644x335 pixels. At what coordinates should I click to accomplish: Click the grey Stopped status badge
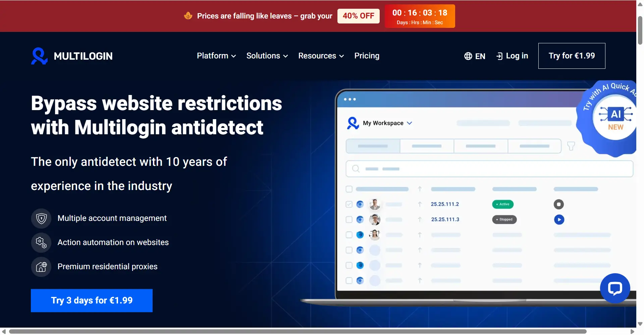point(504,220)
